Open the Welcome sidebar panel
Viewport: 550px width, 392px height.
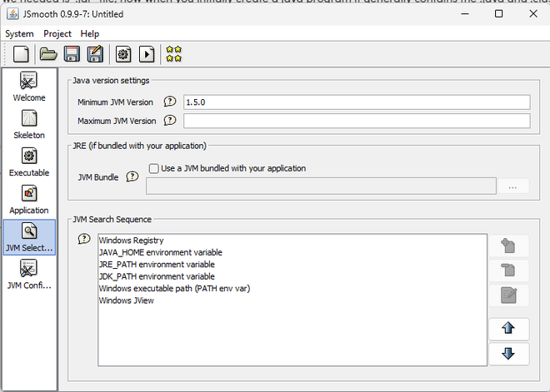pyautogui.click(x=29, y=87)
